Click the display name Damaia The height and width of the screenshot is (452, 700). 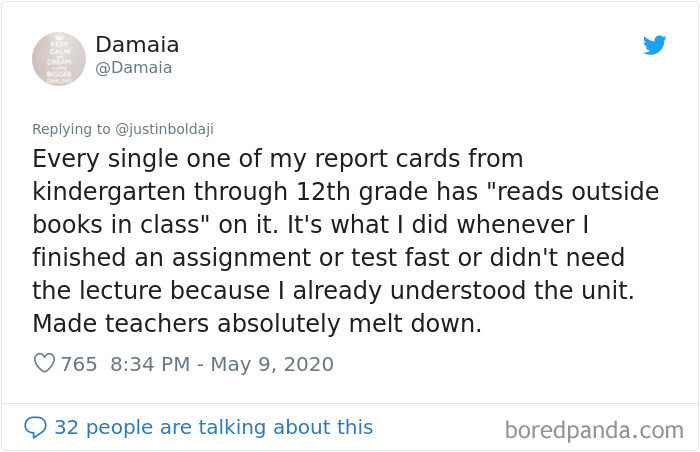pos(137,45)
